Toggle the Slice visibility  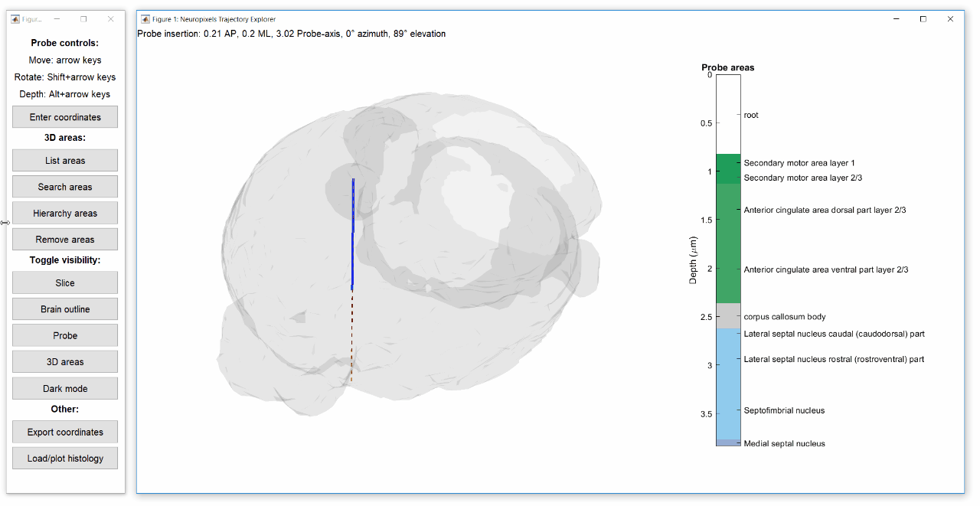tap(64, 282)
